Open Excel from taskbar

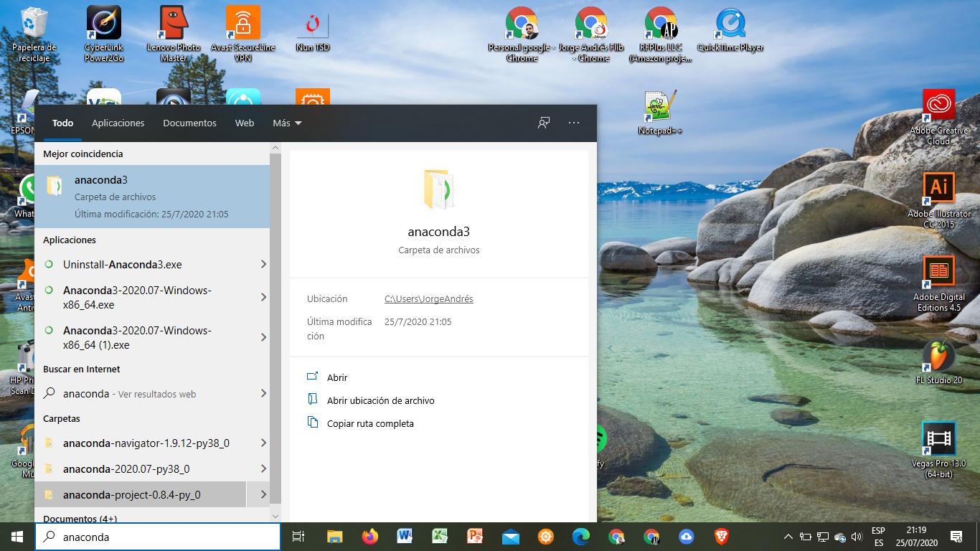(x=440, y=537)
